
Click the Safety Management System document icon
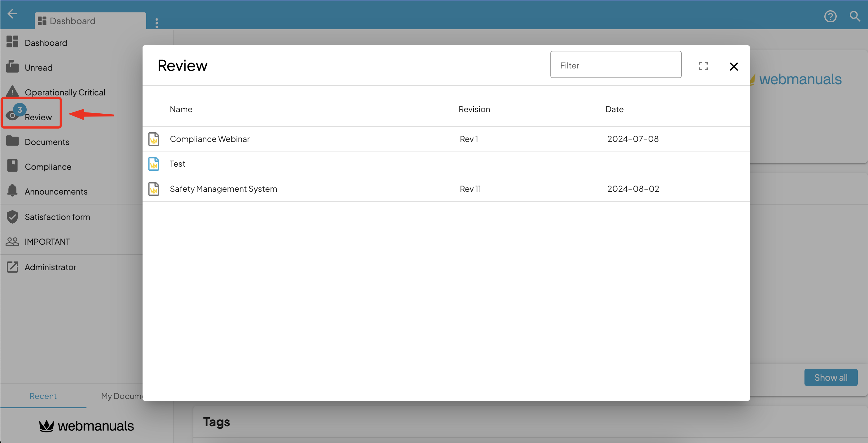coord(154,189)
